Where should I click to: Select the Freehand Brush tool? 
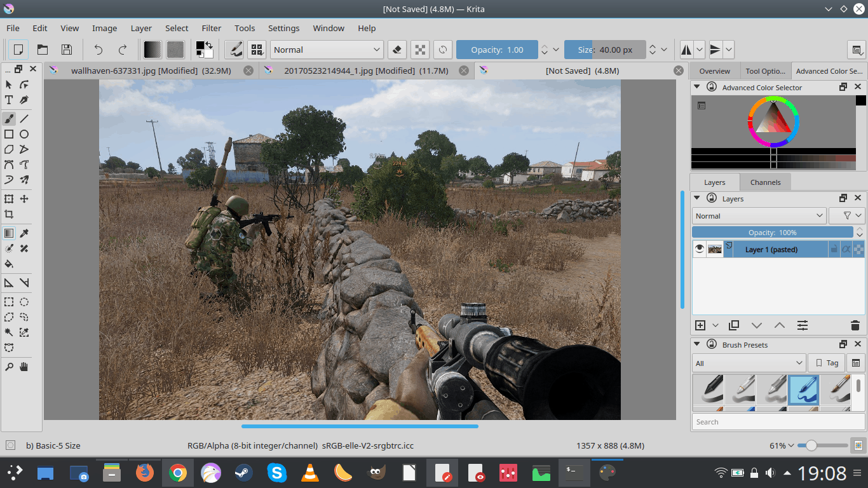9,119
